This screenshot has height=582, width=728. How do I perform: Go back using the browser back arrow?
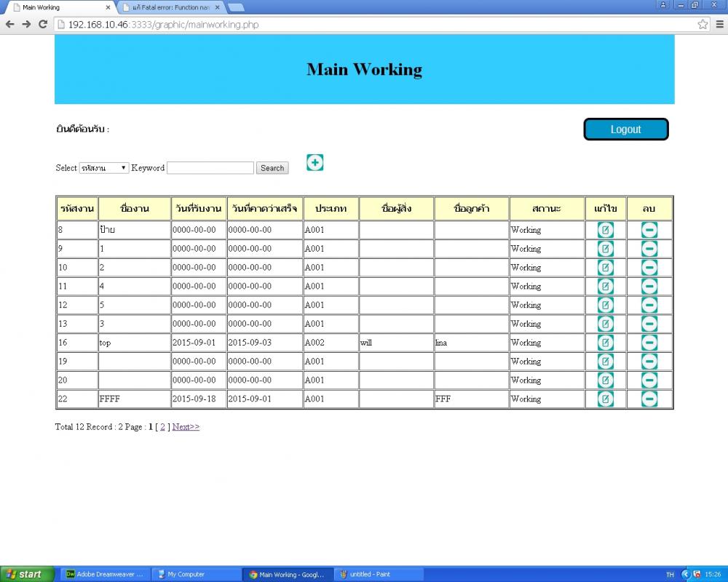coord(9,24)
